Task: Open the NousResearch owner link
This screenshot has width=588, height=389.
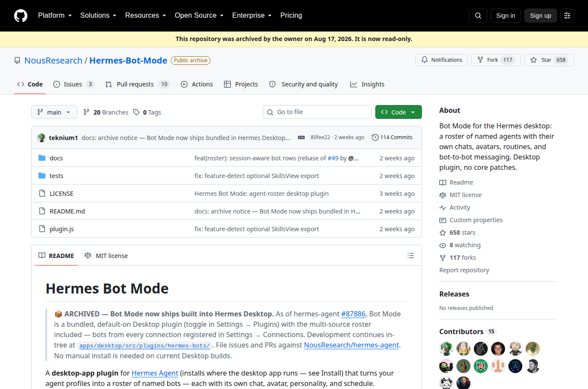Action: pyautogui.click(x=54, y=61)
